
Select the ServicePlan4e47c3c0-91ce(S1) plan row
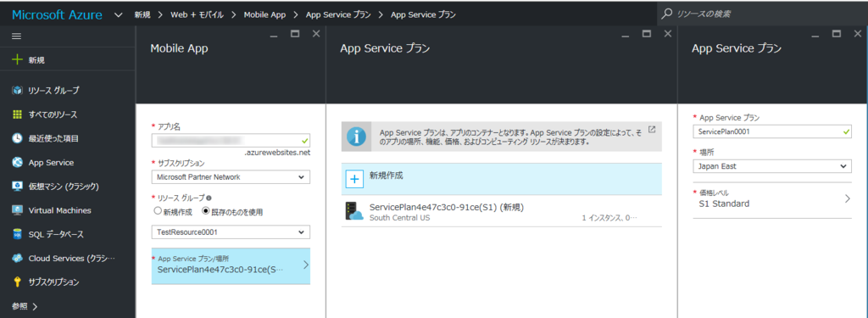pos(502,211)
